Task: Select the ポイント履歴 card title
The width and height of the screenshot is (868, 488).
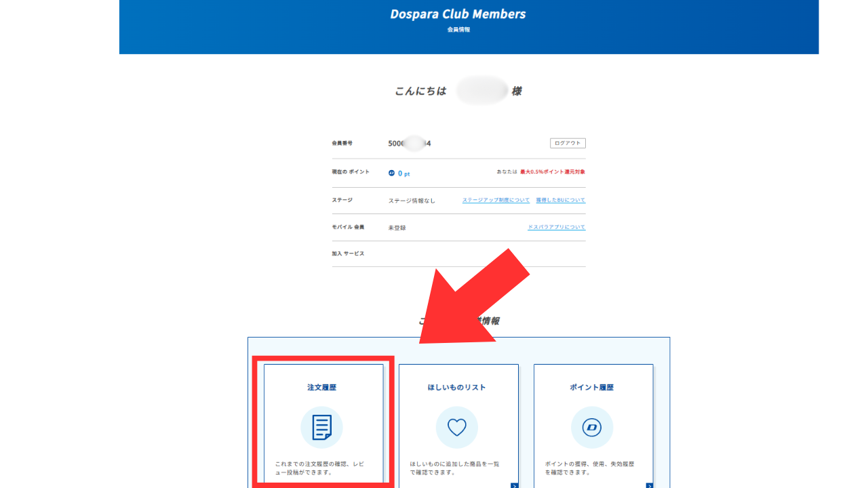Action: [x=592, y=388]
